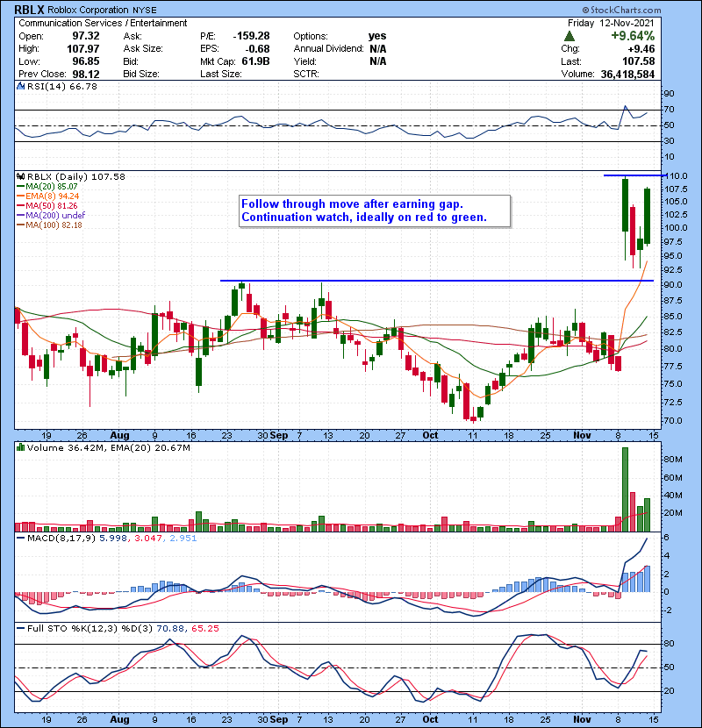Click the candlestick icon beside RBLX (Daily)

point(21,176)
